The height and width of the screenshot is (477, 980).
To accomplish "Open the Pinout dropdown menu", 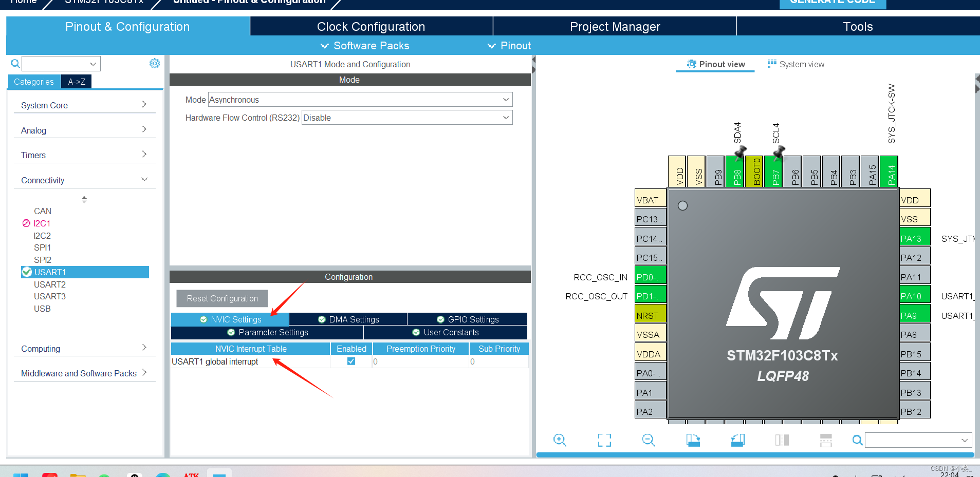I will coord(509,46).
